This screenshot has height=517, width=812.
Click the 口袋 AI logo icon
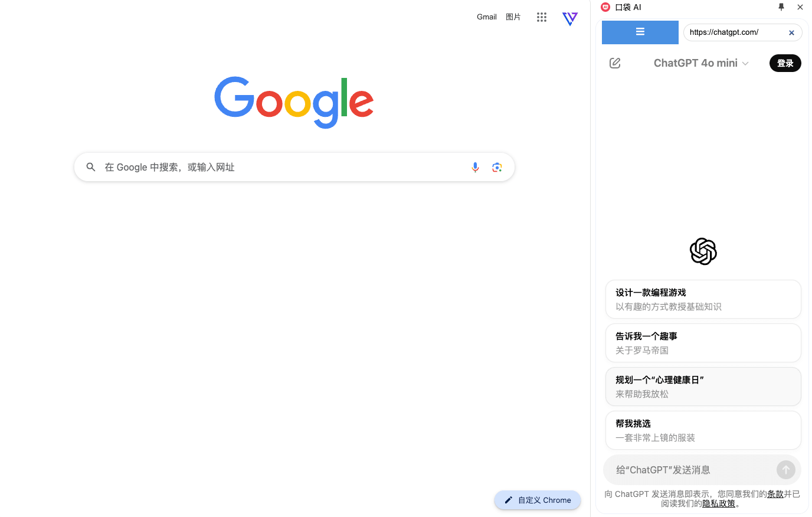point(605,7)
